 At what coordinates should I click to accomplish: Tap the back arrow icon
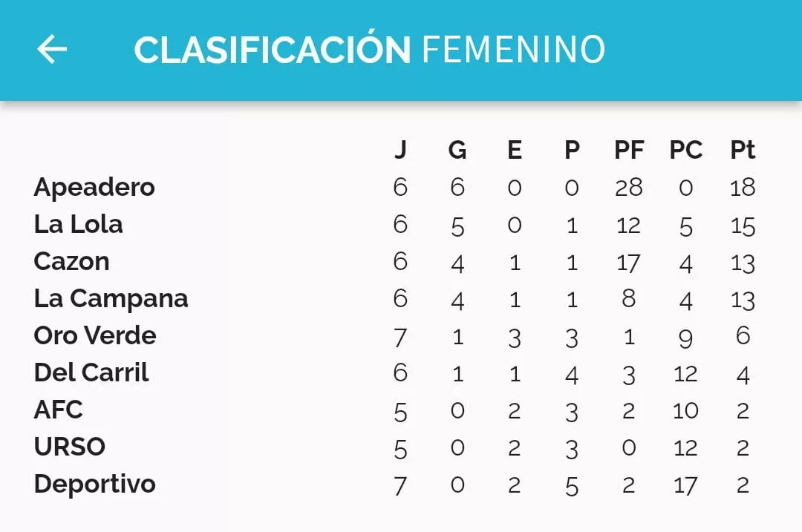[52, 50]
